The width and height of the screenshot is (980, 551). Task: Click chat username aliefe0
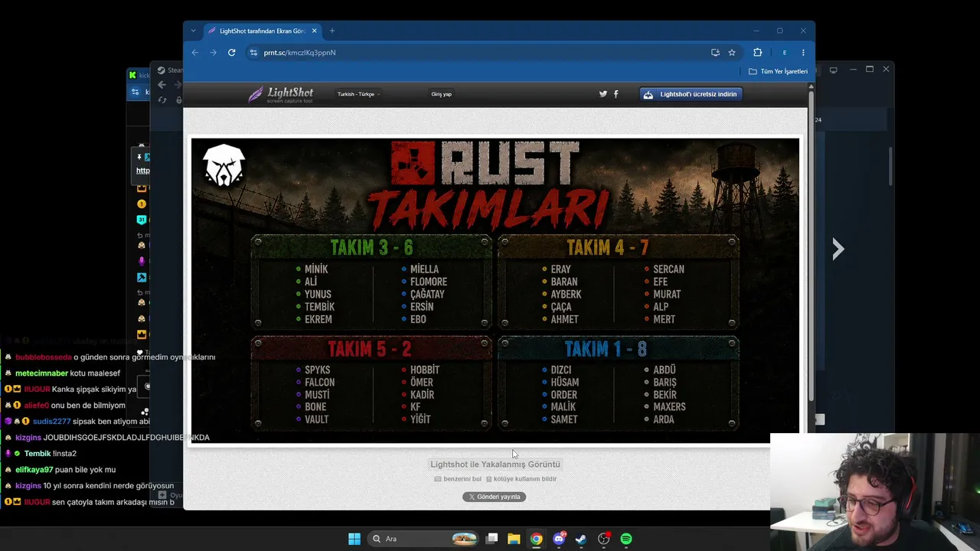36,406
